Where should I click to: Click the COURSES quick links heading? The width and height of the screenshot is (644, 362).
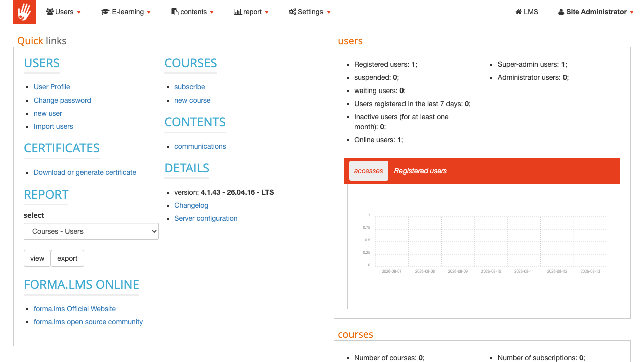pos(191,63)
